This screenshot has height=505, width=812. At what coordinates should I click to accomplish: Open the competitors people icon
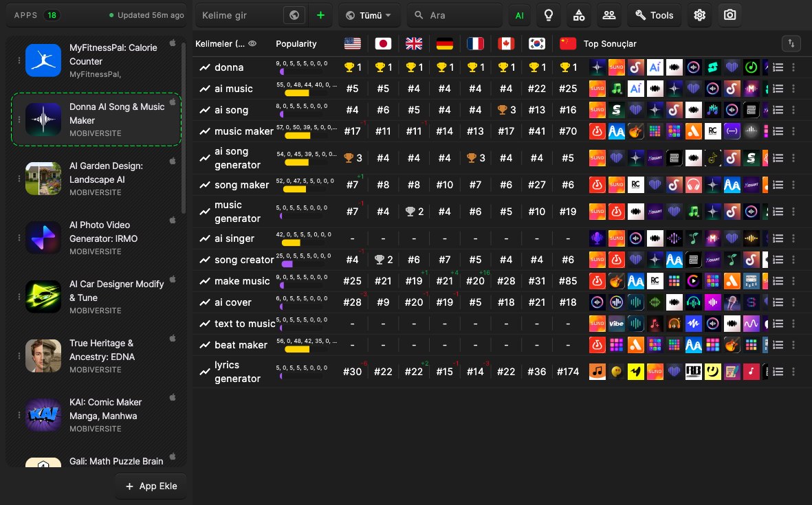[x=609, y=15]
